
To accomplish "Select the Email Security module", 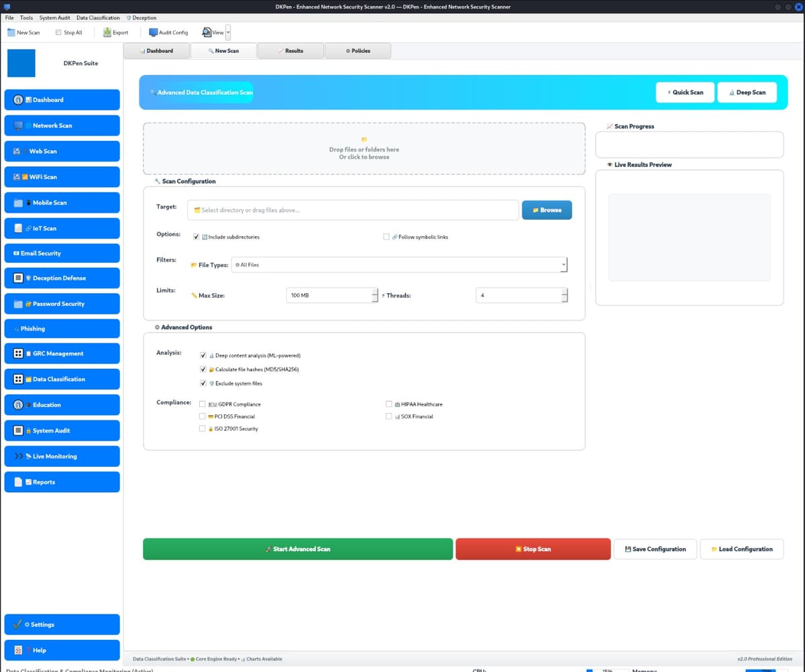I will 62,253.
